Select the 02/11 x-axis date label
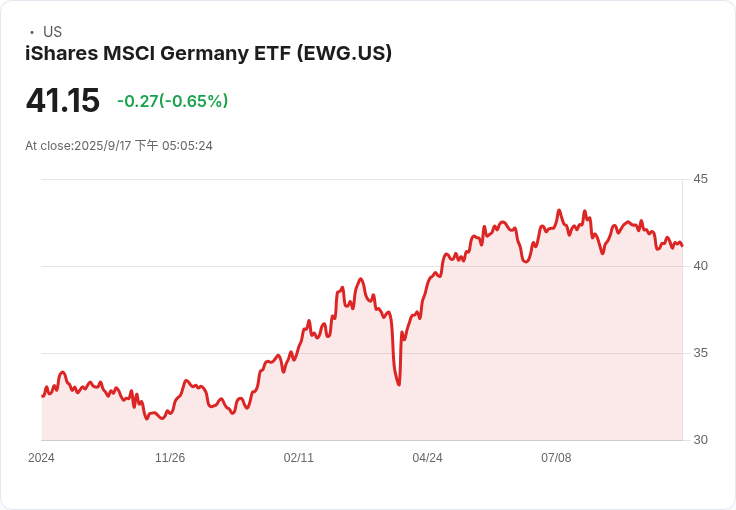Screen dimensions: 736x510 (299, 458)
